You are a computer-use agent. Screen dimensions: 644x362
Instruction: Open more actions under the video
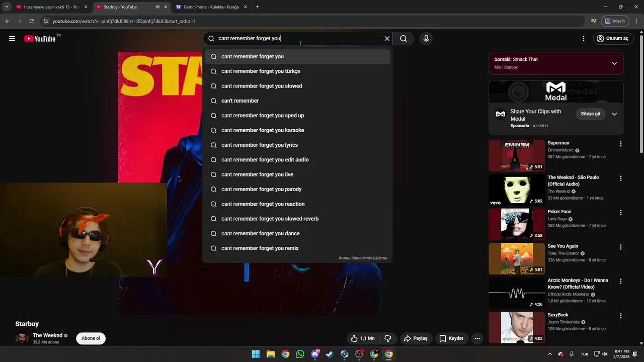point(477,338)
